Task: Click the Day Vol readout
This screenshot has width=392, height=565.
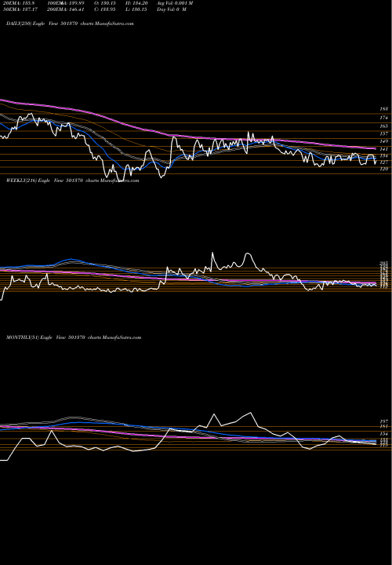Action: 172,9
